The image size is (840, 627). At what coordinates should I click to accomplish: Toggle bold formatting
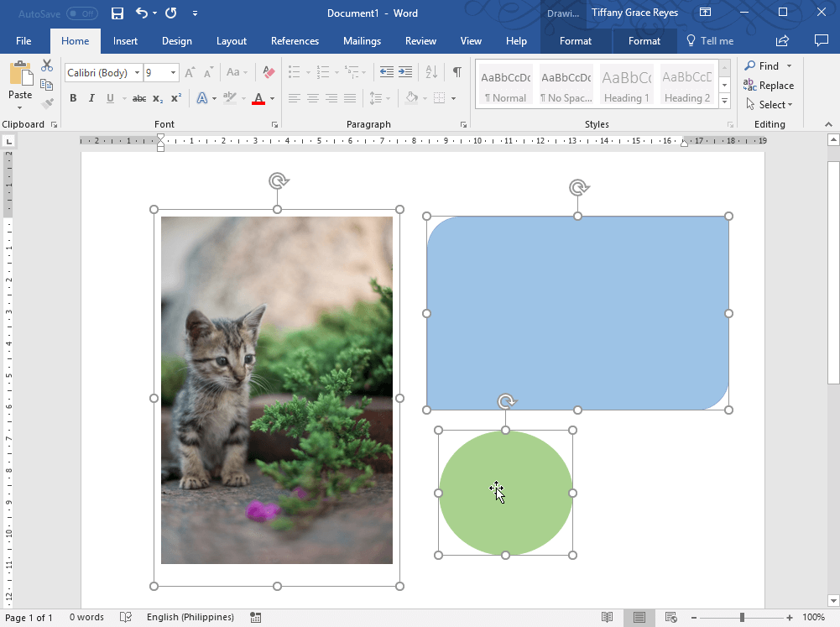[73, 98]
